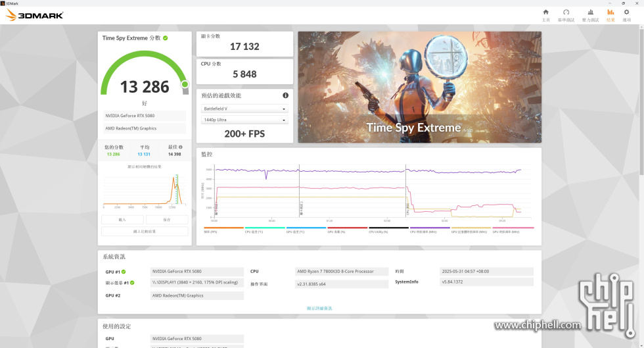Screen dimensions: 644x348
Task: Click the Load (載入) button
Action: [122, 220]
